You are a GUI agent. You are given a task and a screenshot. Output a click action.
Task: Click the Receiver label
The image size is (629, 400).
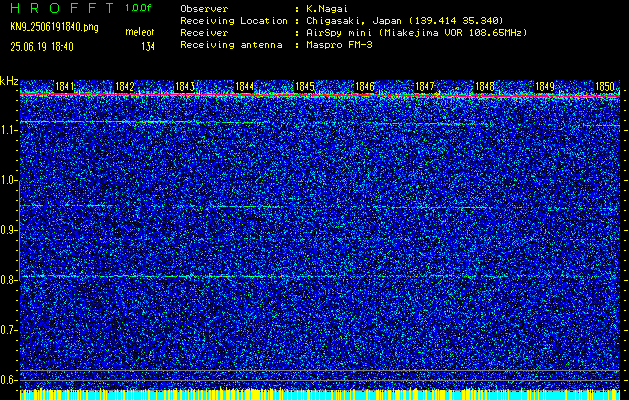pos(204,33)
